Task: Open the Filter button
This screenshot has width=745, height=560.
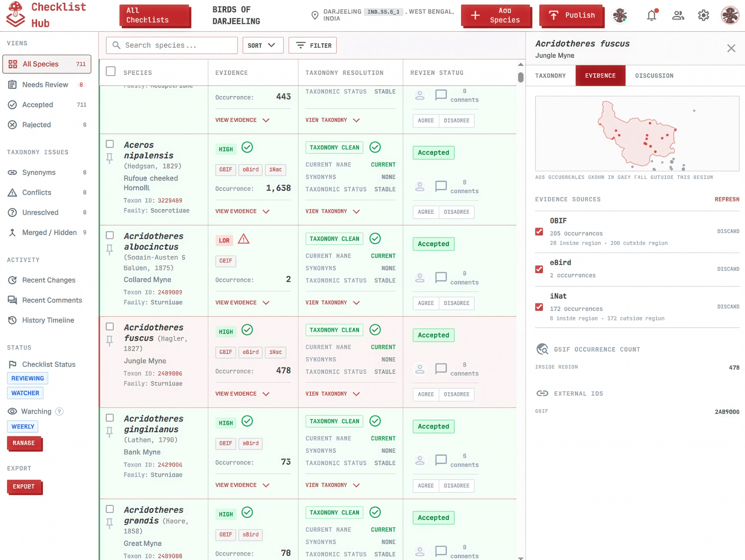Action: click(x=312, y=45)
